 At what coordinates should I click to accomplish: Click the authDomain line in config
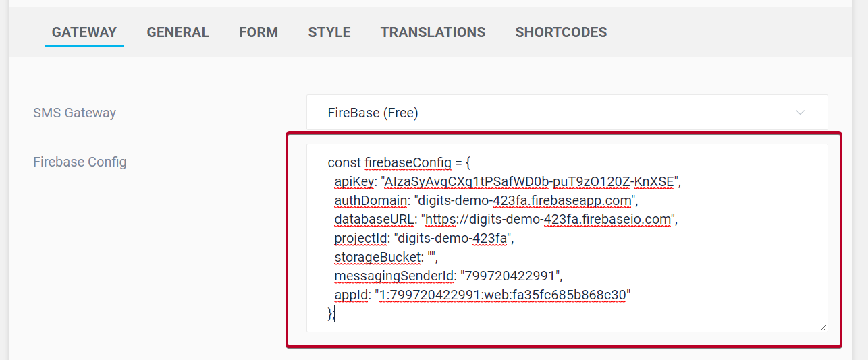pyautogui.click(x=486, y=200)
